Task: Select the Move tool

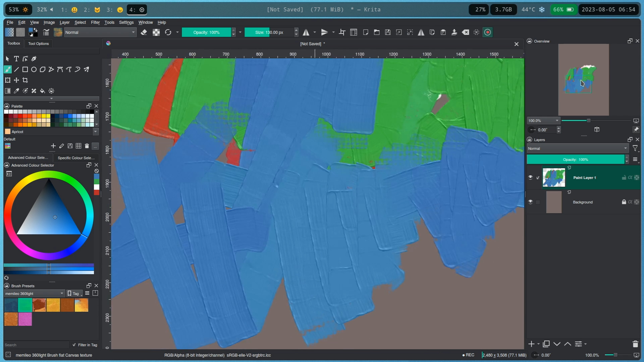Action: (16, 80)
